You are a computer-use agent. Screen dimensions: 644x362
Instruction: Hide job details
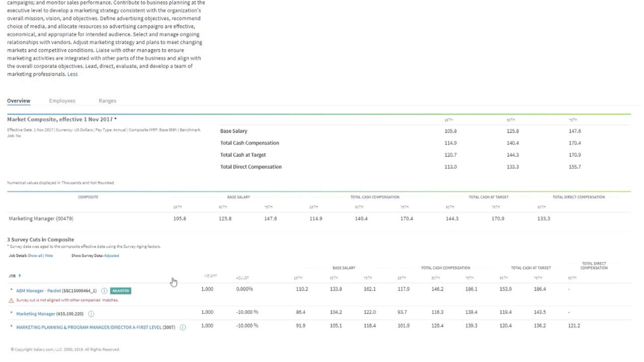(49, 255)
